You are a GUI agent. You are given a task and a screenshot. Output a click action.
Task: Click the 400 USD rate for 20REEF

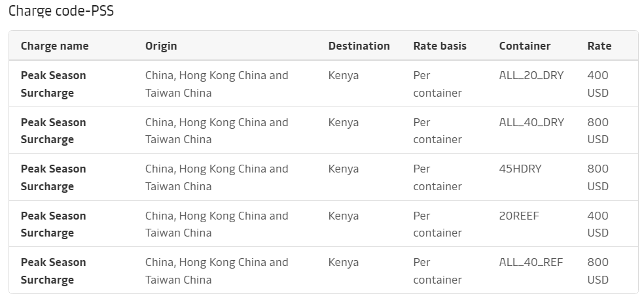coord(598,224)
